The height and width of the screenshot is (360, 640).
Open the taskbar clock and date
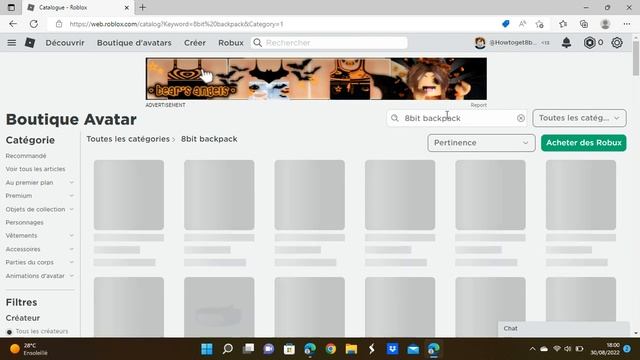(605, 349)
